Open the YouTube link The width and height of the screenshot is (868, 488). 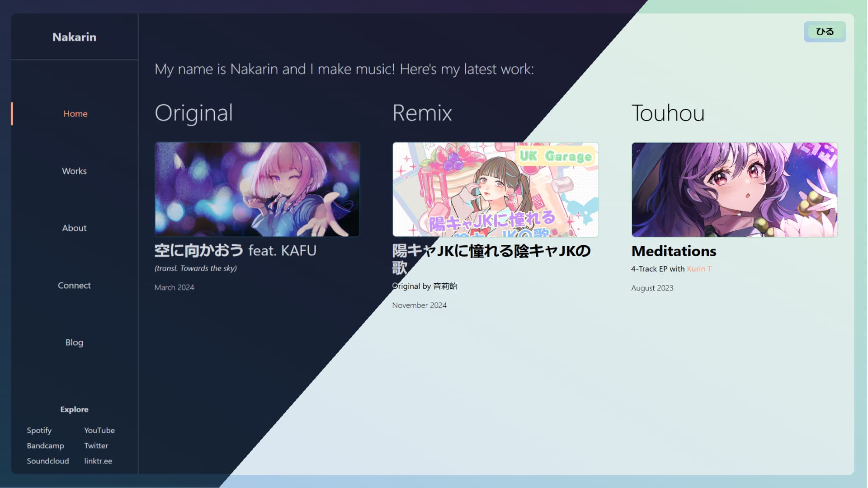pyautogui.click(x=99, y=431)
